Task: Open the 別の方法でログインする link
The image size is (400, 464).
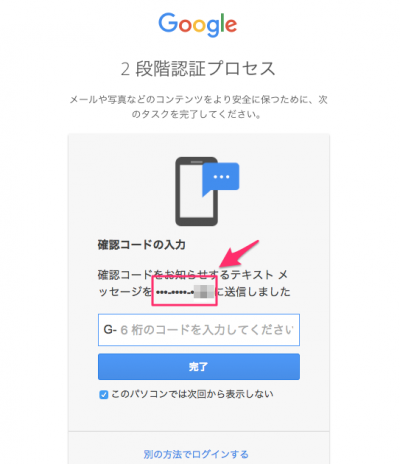Action: (196, 454)
